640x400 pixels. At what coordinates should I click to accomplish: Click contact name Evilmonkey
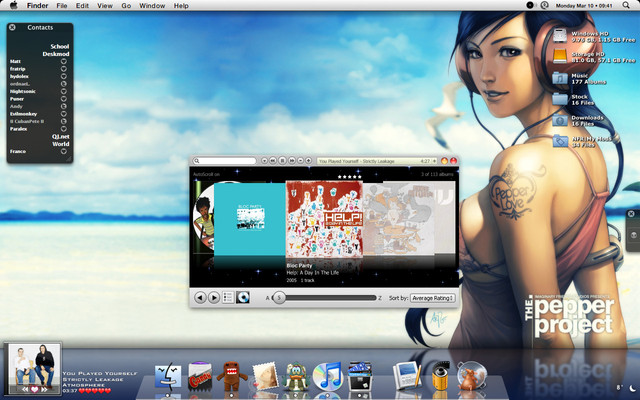click(x=23, y=113)
